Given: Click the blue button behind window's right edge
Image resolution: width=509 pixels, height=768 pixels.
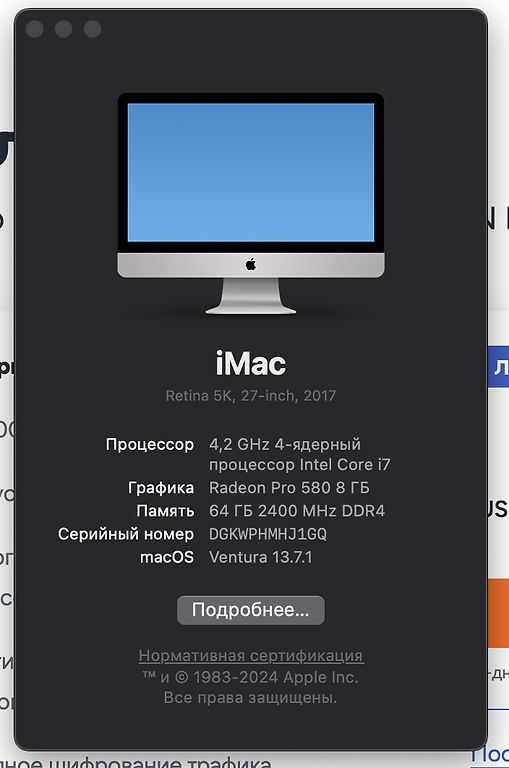Looking at the screenshot, I should click(x=498, y=367).
